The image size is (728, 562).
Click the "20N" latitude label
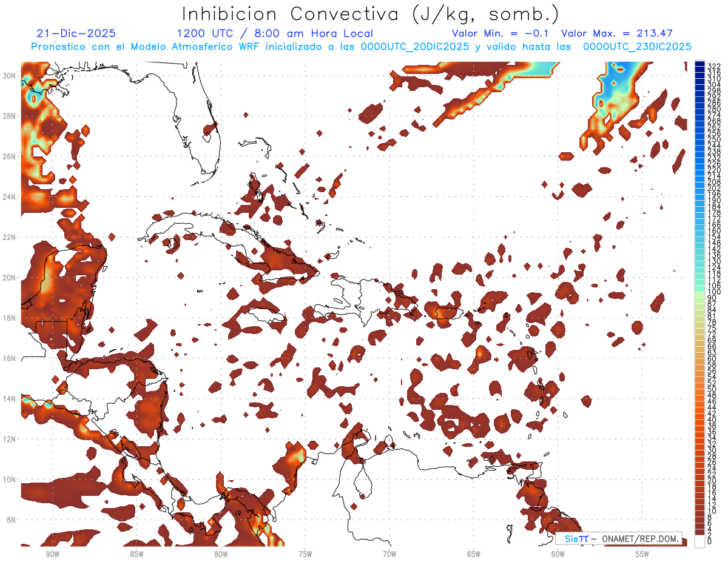click(x=10, y=277)
